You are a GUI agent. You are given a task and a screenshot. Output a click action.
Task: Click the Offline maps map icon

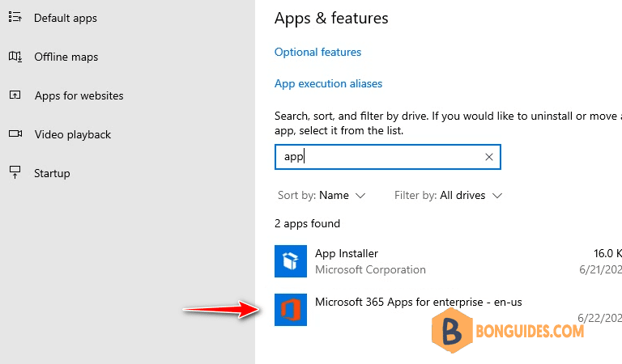point(15,57)
